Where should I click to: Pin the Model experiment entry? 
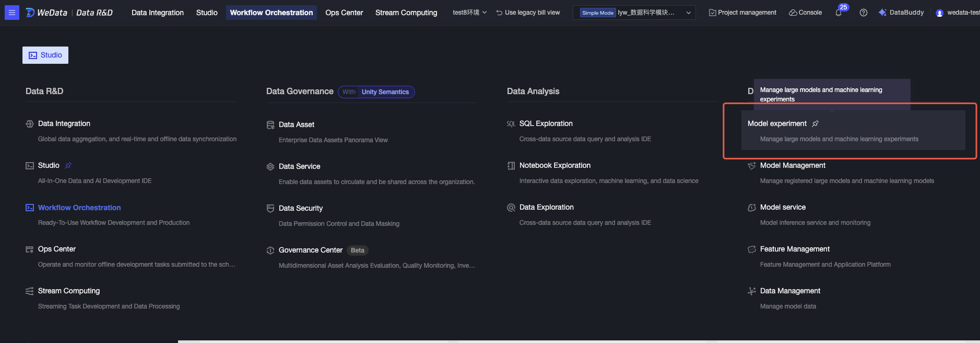[x=816, y=123]
